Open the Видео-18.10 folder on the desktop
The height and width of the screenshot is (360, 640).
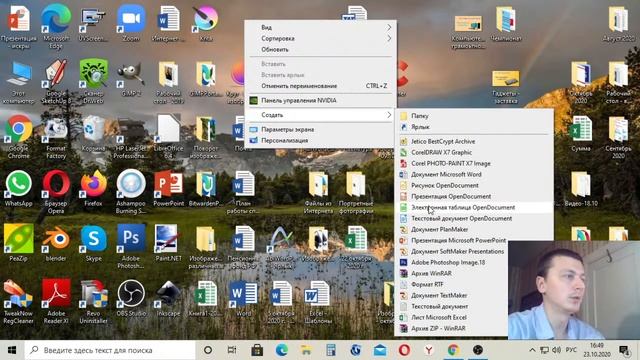point(581,188)
